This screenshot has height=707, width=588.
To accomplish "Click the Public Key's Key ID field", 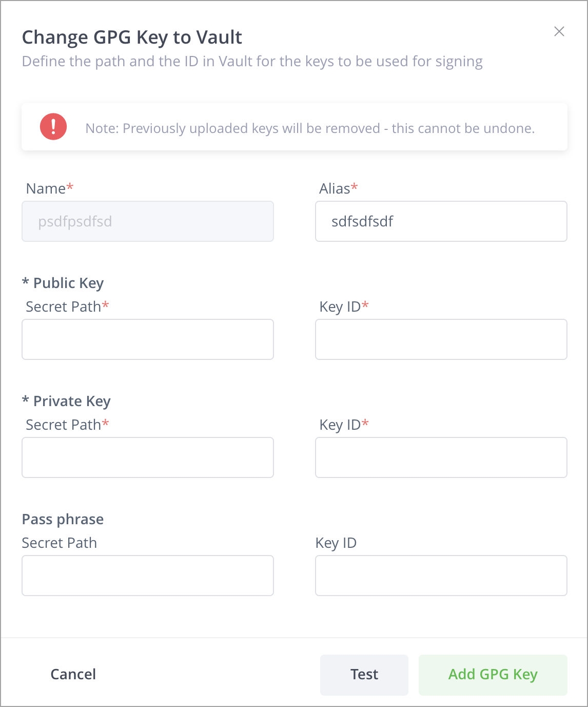I will tap(441, 339).
